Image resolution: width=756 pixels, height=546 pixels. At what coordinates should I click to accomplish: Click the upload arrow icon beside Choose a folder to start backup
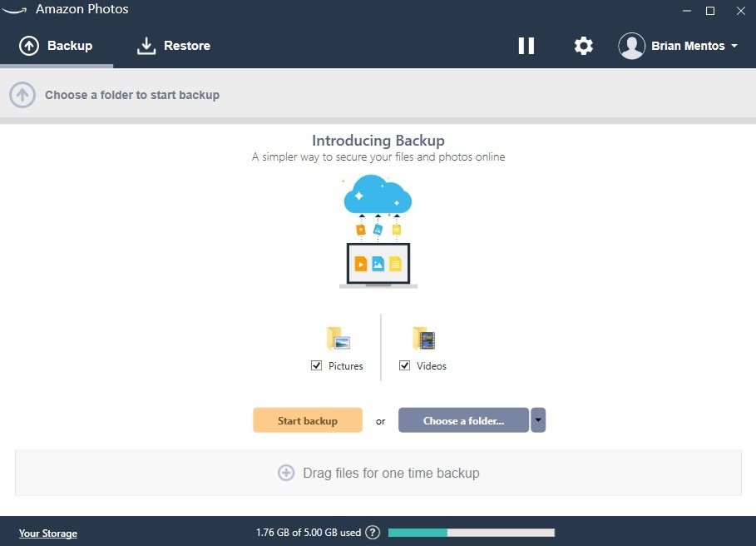pyautogui.click(x=22, y=95)
